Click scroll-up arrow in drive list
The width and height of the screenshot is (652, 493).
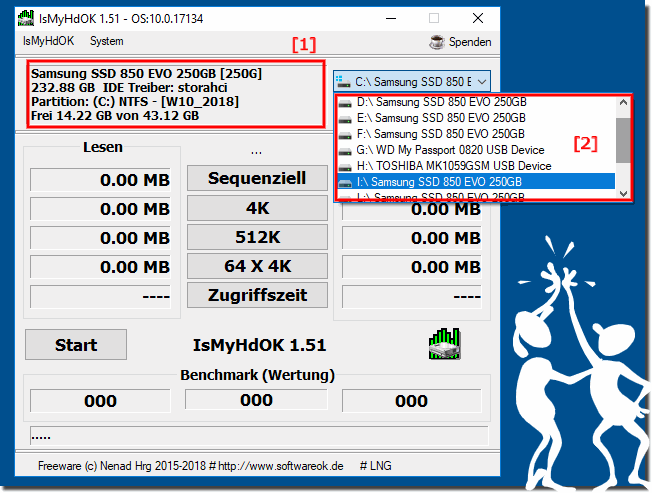(623, 102)
